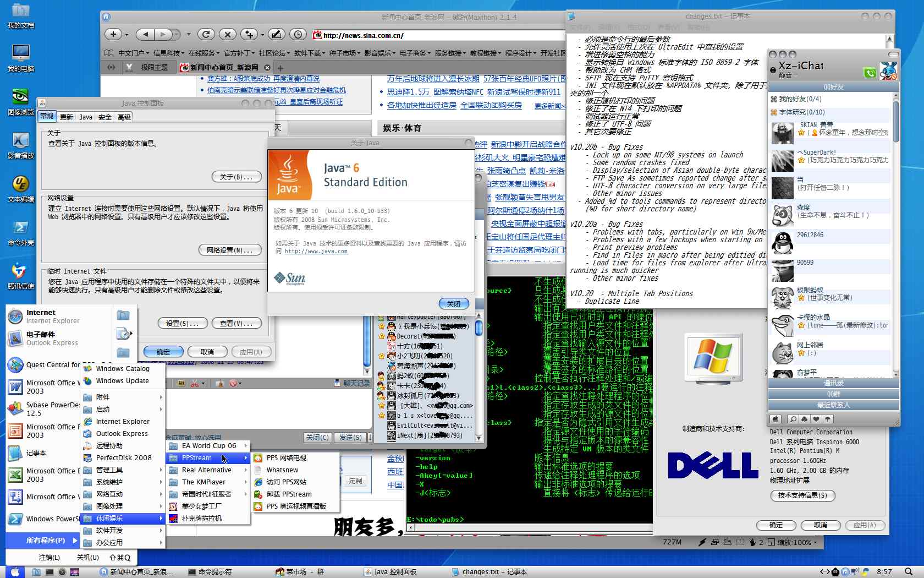
Task: Open QQ群 panel in Xz-iChat
Action: click(x=833, y=394)
